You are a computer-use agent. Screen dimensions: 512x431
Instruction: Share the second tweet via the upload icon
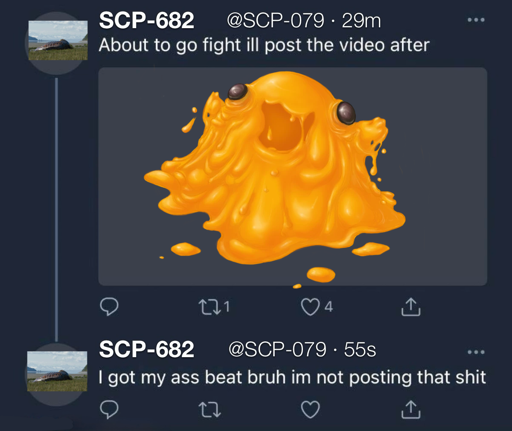pos(410,409)
